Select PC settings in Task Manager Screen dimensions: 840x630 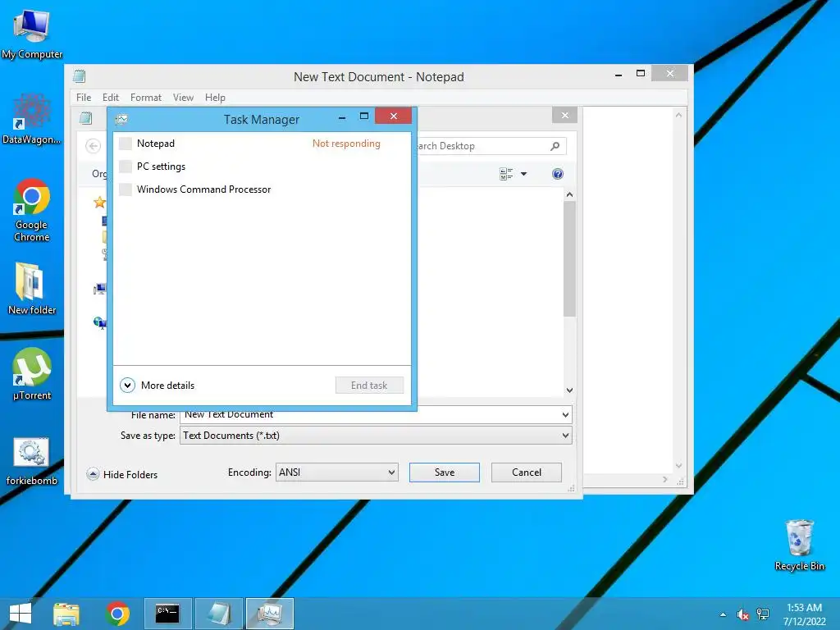coord(262,167)
